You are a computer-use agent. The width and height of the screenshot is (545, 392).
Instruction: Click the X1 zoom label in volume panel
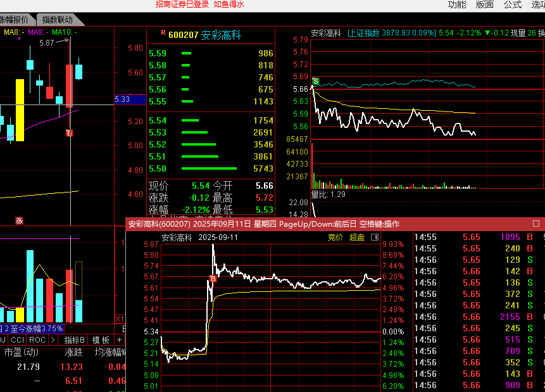[x=120, y=319]
